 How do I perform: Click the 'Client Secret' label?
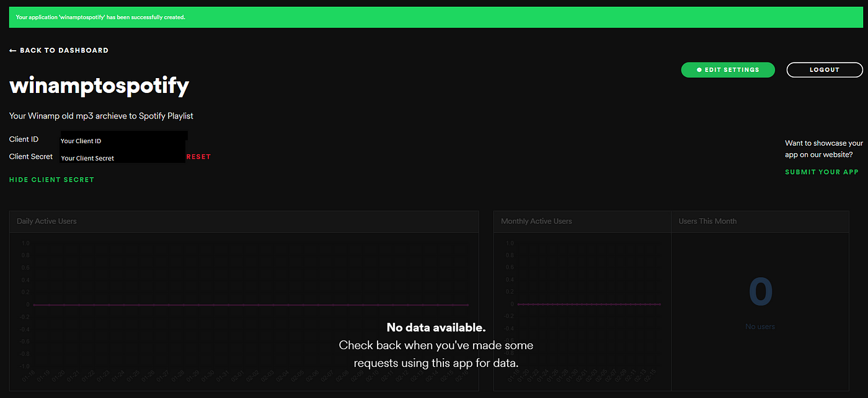pyautogui.click(x=31, y=157)
